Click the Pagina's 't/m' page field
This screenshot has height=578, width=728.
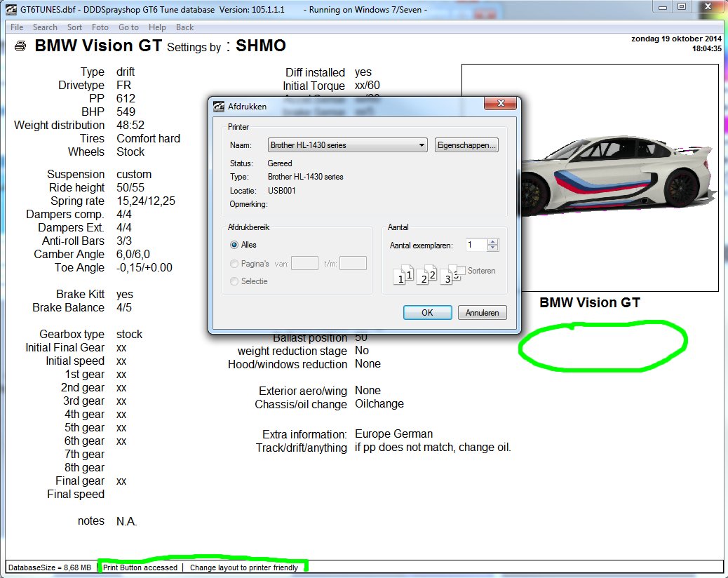click(353, 263)
